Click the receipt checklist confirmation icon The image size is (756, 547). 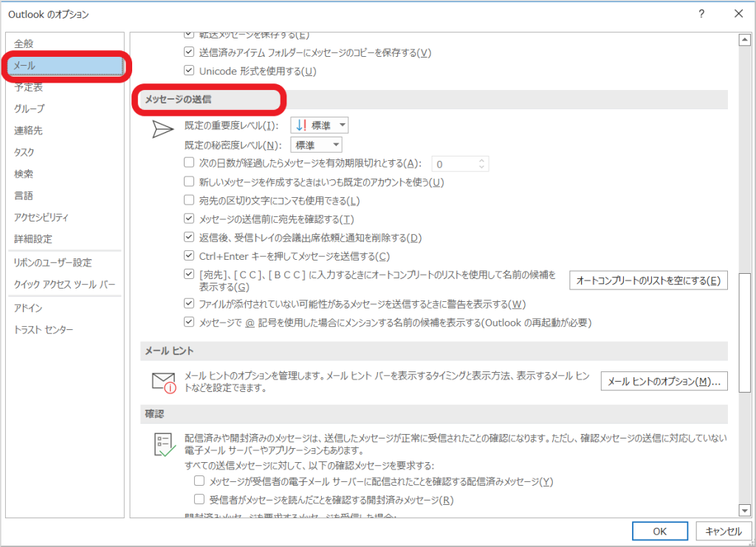pyautogui.click(x=165, y=444)
